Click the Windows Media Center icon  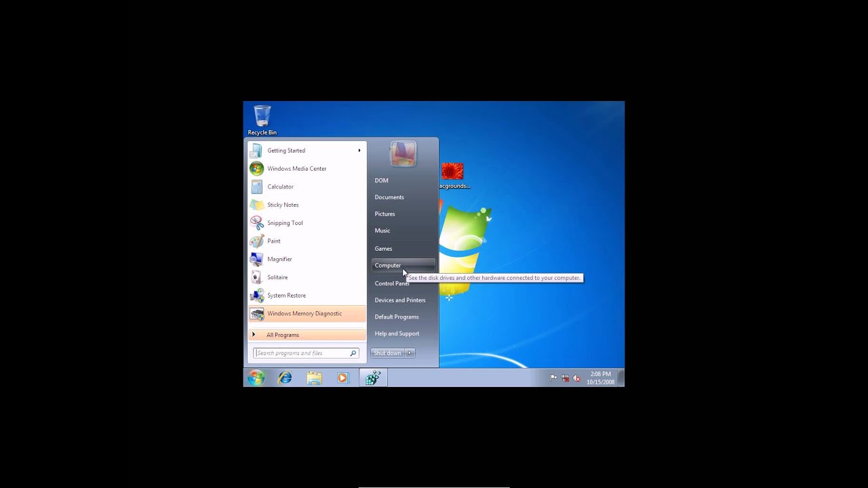(x=256, y=168)
